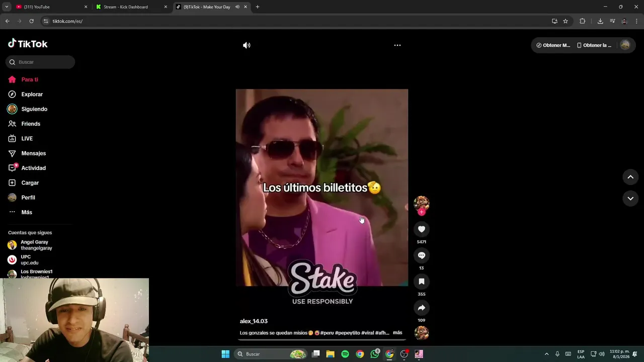Switch to the Stream - Kick Dashboard tab

pyautogui.click(x=131, y=7)
